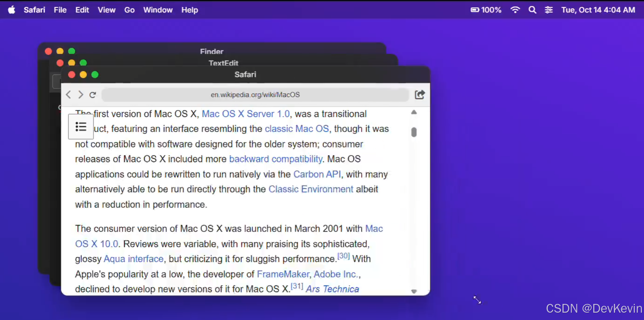This screenshot has width=644, height=320.
Task: Click the date and time display
Action: (x=598, y=10)
